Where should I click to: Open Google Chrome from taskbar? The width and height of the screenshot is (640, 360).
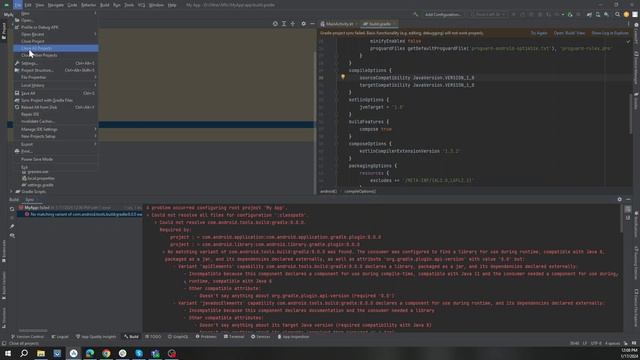[x=106, y=353]
